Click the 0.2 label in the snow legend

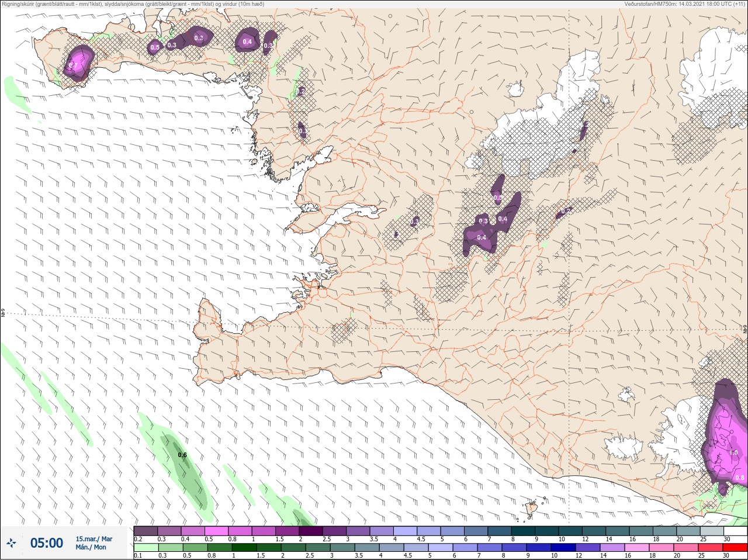click(138, 539)
